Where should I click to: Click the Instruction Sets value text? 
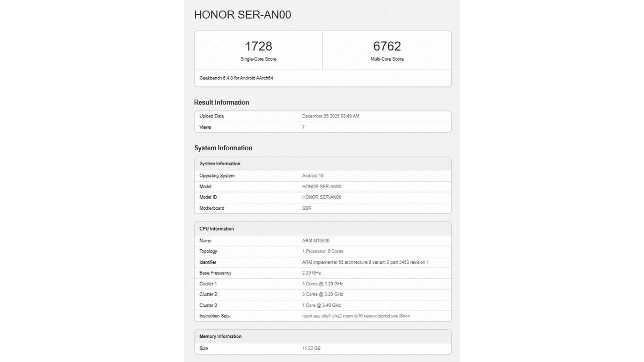click(356, 316)
